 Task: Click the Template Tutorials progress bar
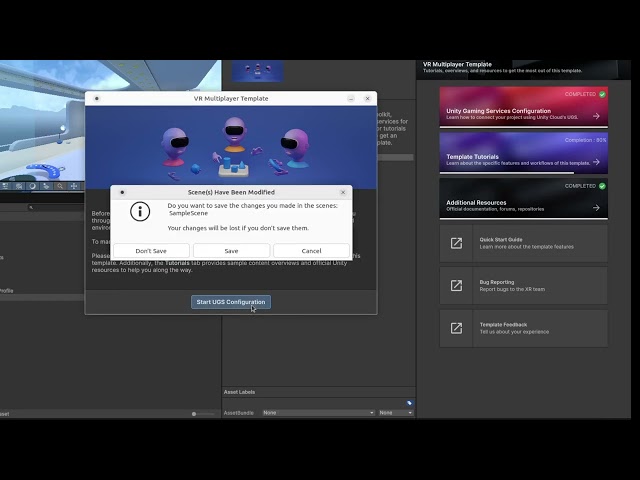(x=524, y=173)
